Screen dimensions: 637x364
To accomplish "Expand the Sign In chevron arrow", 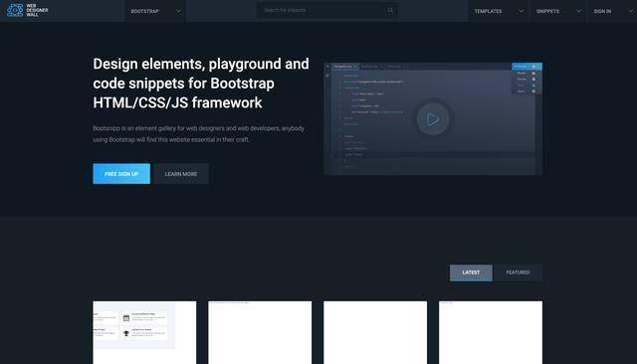I will tap(631, 11).
